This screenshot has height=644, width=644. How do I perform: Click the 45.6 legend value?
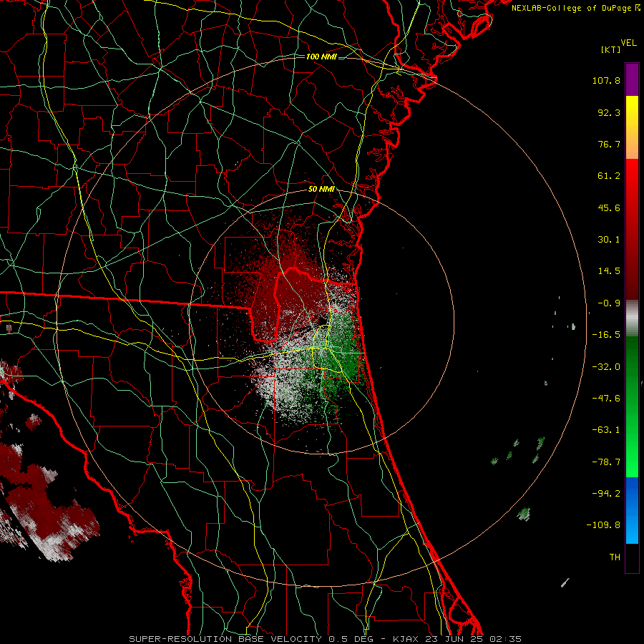[609, 208]
